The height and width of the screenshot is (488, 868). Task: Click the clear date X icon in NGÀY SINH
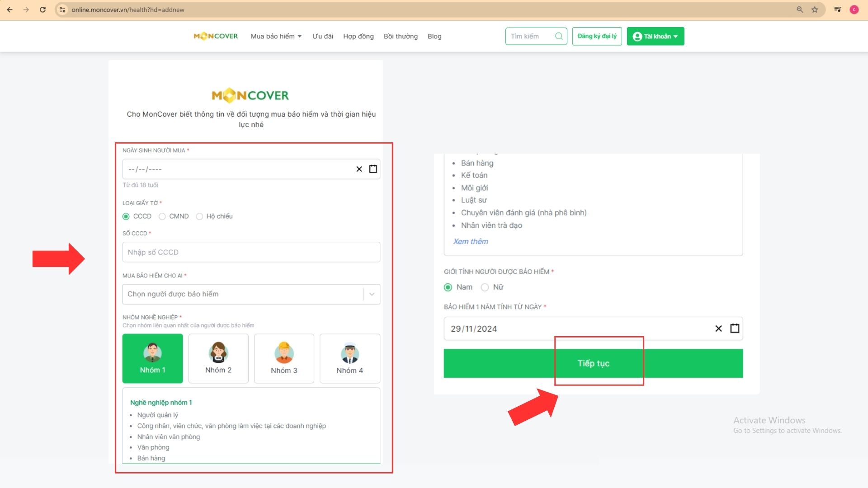tap(359, 169)
